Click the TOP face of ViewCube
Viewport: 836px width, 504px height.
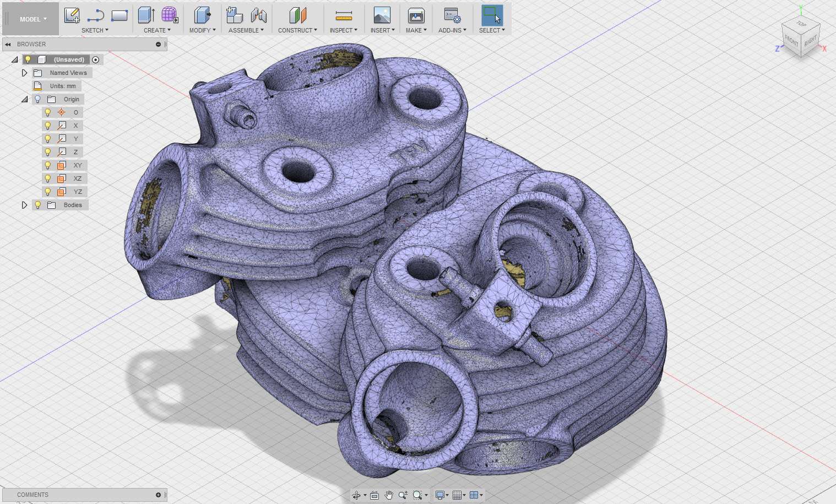click(801, 25)
